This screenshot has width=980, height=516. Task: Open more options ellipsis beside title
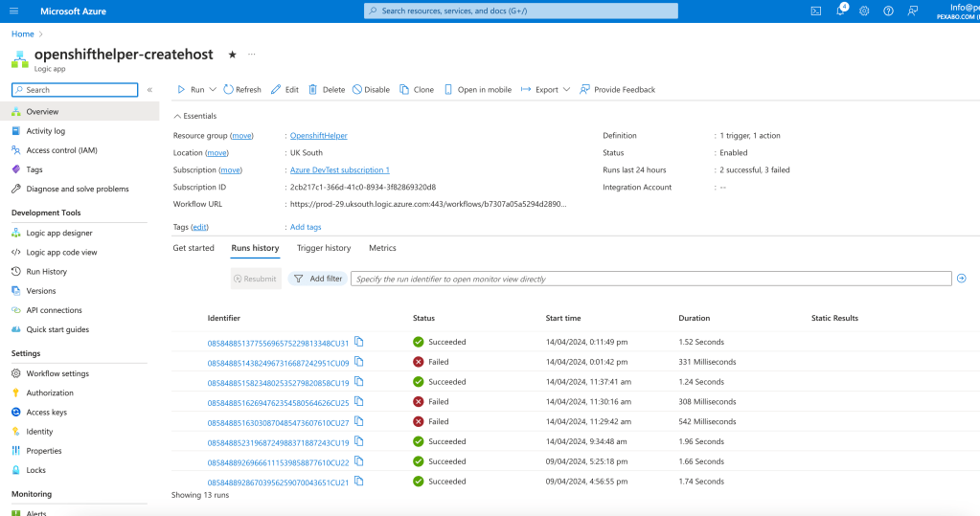[x=252, y=55]
